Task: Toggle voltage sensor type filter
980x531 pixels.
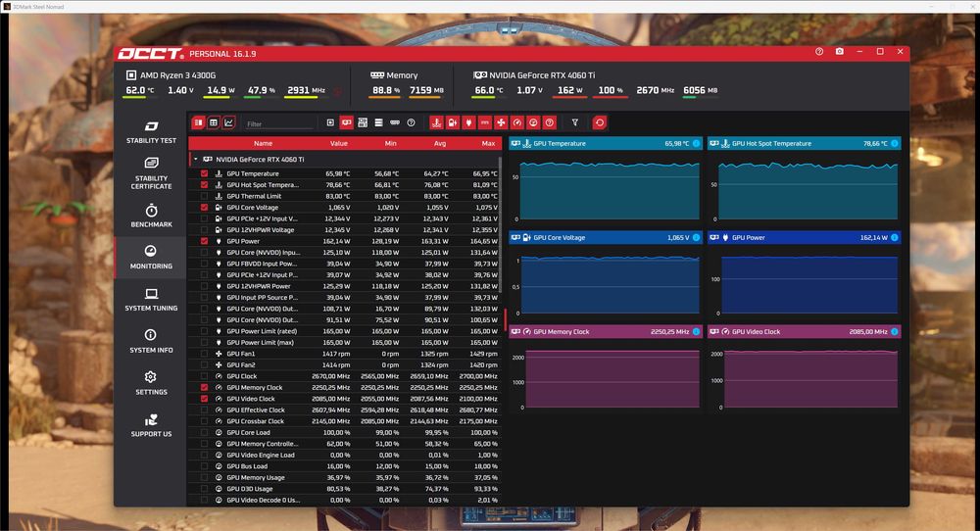Action: point(453,122)
